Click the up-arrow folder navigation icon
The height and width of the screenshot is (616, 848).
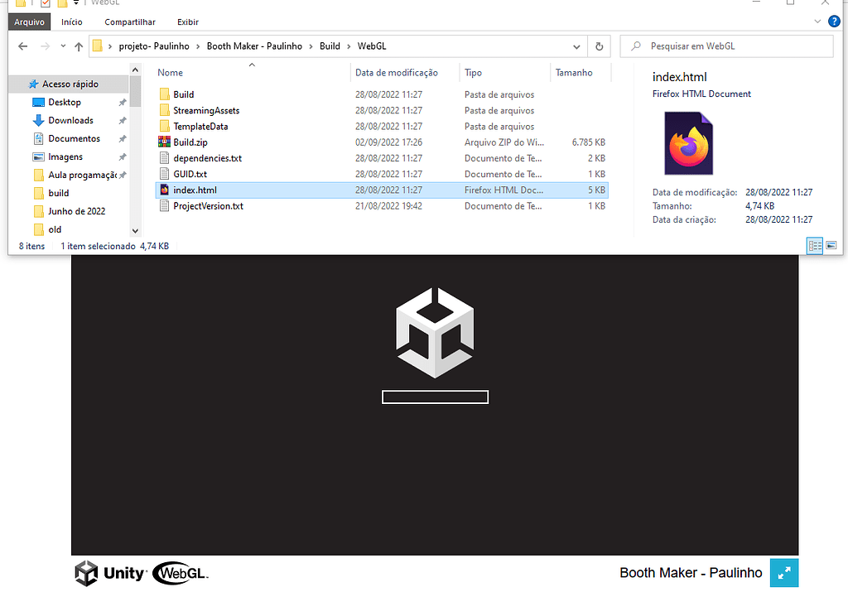[78, 46]
